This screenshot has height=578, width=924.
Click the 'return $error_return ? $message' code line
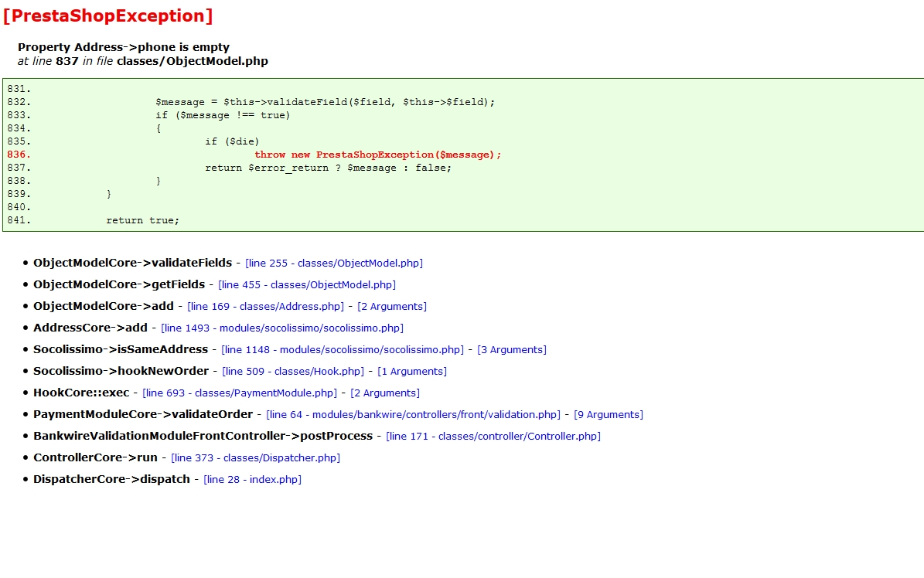328,168
